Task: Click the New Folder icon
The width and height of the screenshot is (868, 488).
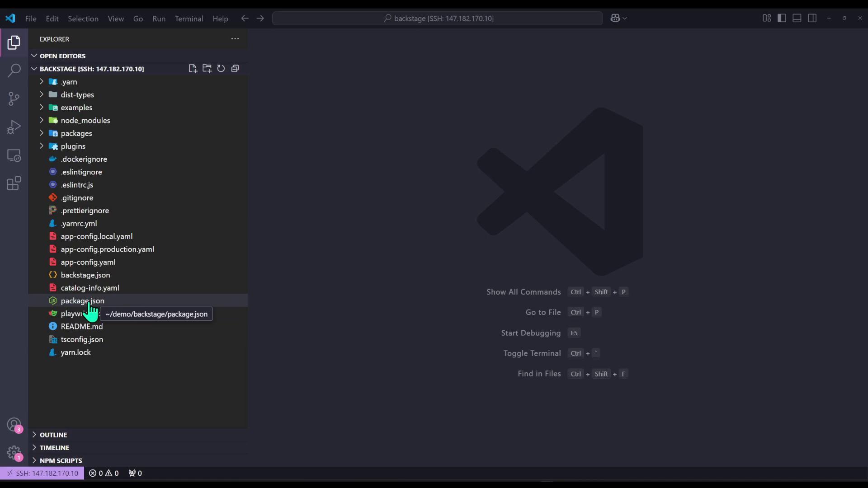Action: (x=207, y=69)
